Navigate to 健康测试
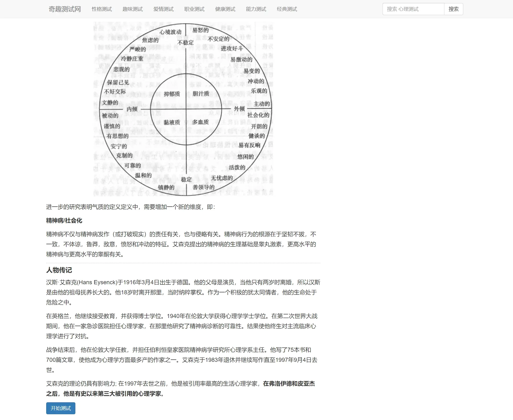Viewport: 513px width, 420px height. pyautogui.click(x=225, y=9)
